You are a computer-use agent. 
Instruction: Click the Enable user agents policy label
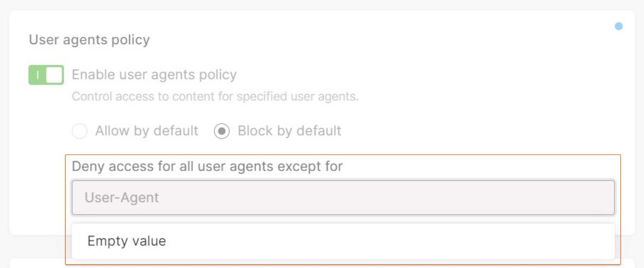pos(154,75)
